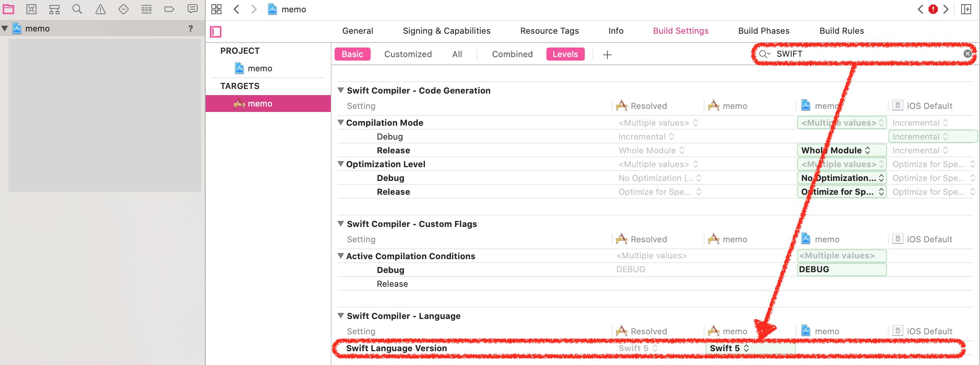This screenshot has height=365, width=980.
Task: Click the red error indicator icon
Action: pos(933,9)
